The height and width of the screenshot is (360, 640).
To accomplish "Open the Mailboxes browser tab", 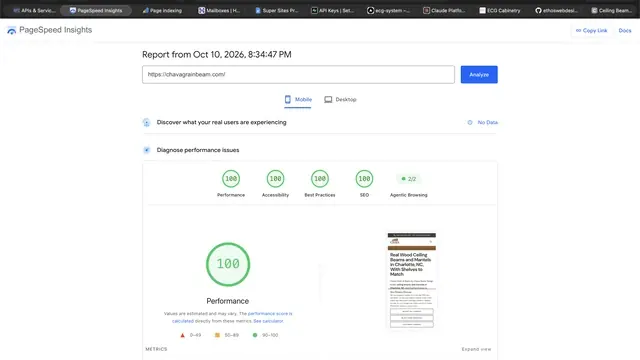I will (x=219, y=11).
